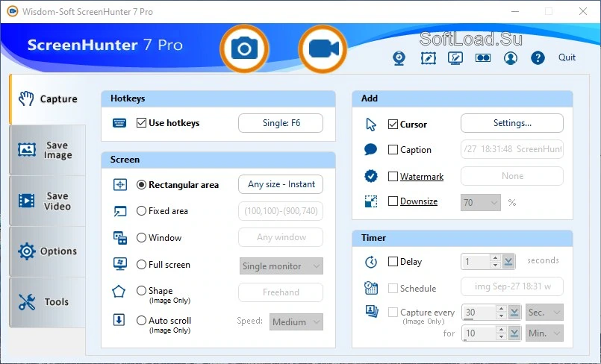Viewport: 601px width, 364px height.
Task: Click the Any window button
Action: pos(281,237)
